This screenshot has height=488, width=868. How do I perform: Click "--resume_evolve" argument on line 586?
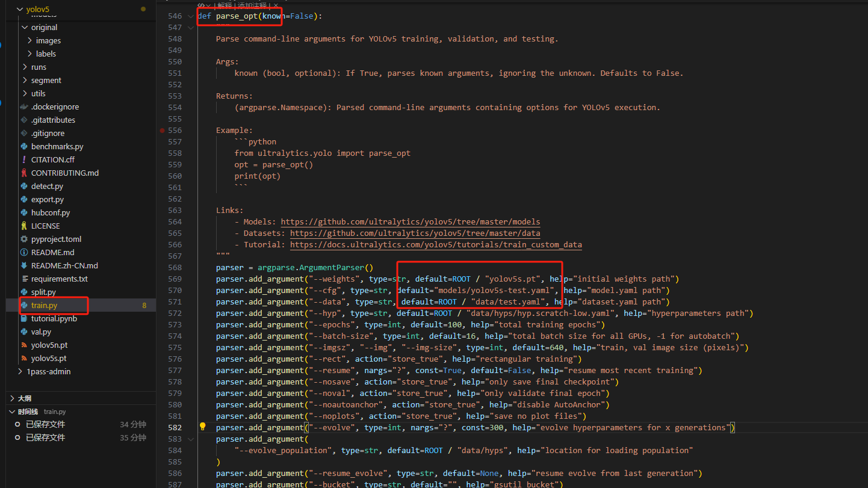pyautogui.click(x=348, y=473)
